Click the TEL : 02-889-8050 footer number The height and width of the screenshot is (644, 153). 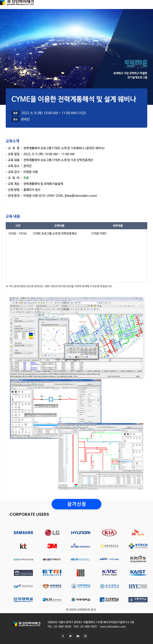coord(59,627)
